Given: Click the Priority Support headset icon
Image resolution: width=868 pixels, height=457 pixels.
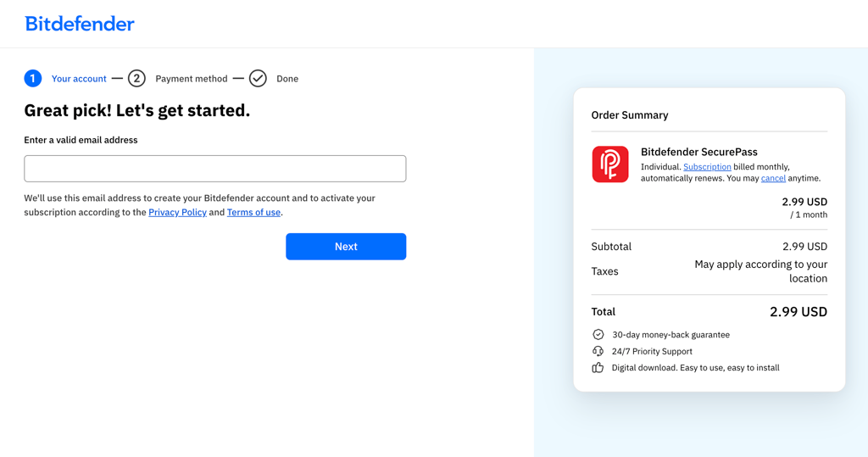Looking at the screenshot, I should (x=598, y=351).
